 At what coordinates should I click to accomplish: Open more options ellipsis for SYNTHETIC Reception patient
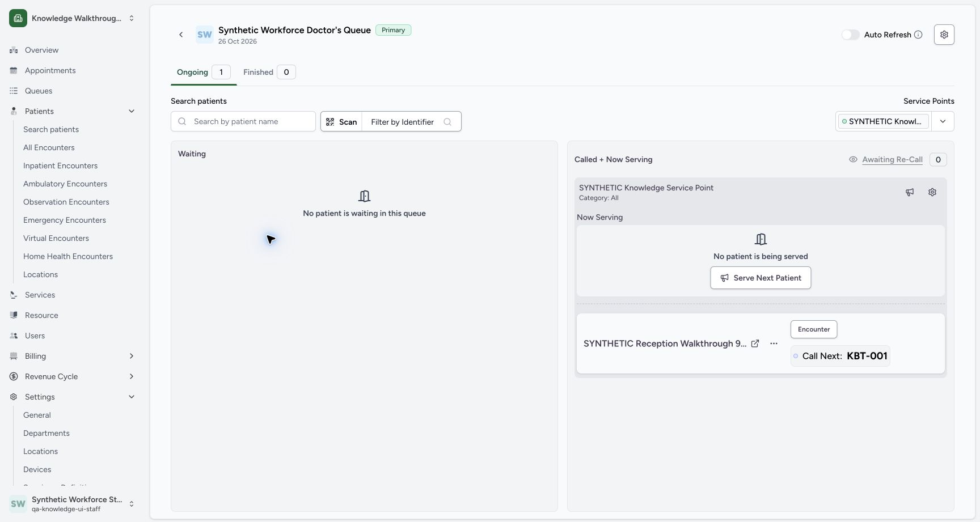774,343
